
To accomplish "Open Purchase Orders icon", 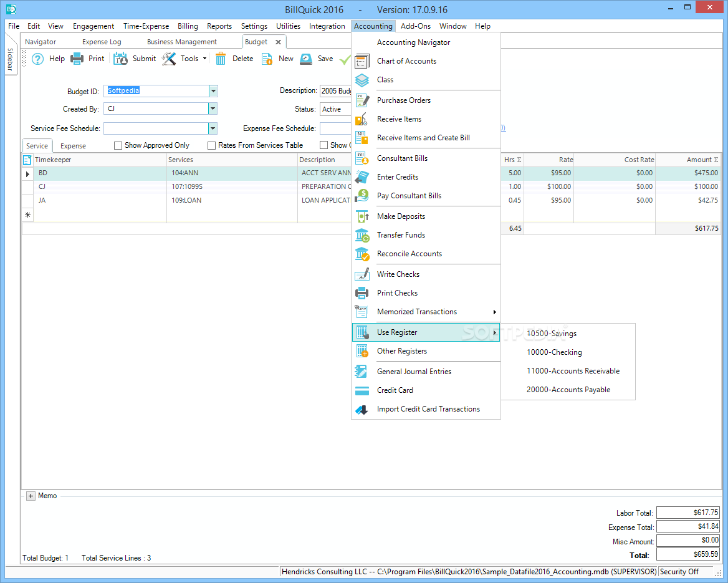I will 362,100.
